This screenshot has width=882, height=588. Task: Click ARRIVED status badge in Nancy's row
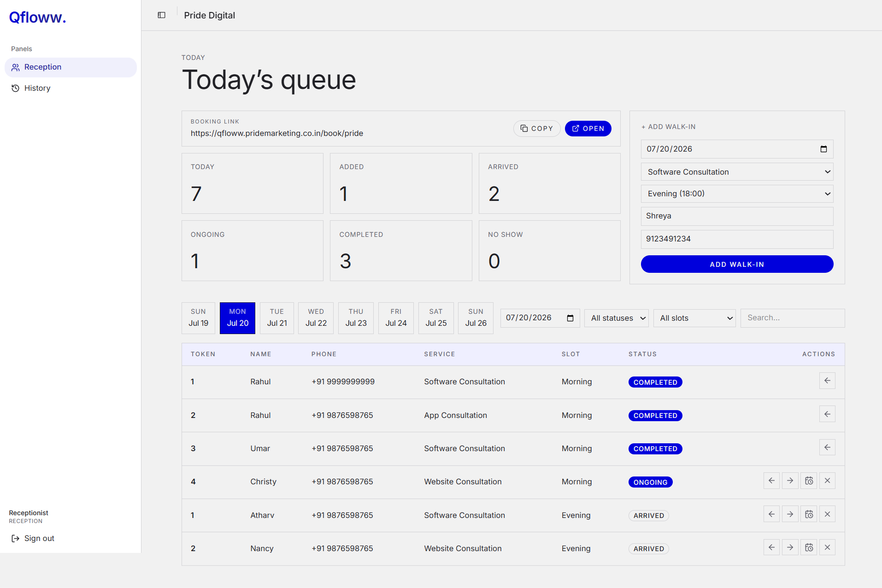tap(648, 549)
